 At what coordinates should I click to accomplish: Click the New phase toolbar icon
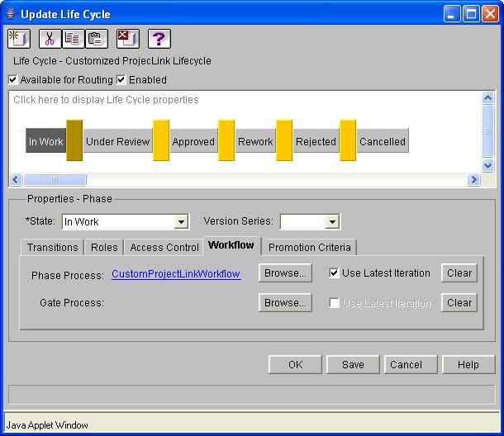point(18,39)
